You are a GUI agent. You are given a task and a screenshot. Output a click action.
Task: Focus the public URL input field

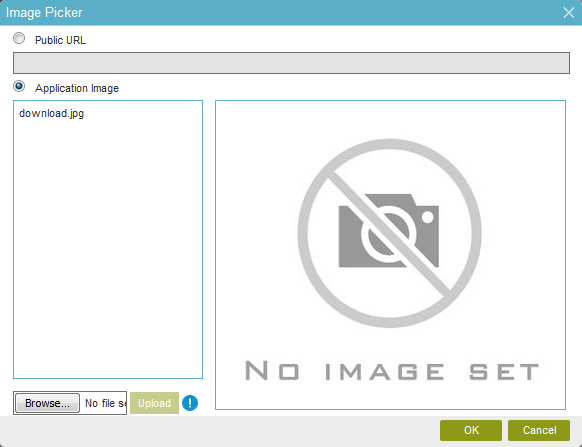click(x=291, y=63)
